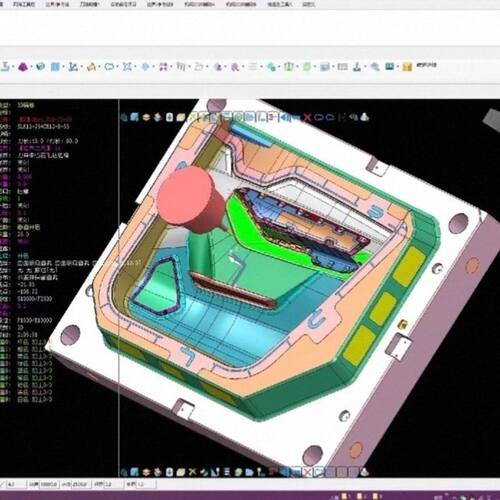
Task: Click the purple cone-shaped toolbar icon
Action: 23,67
